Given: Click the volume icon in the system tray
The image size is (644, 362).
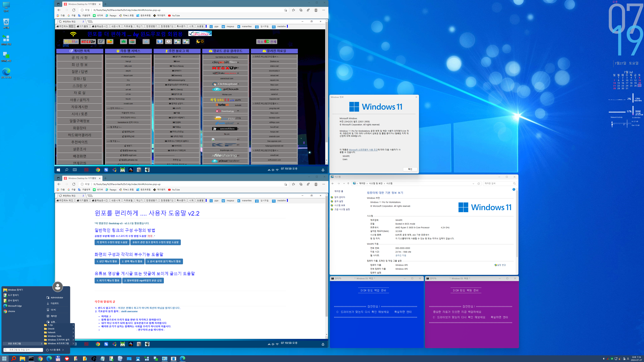Looking at the screenshot, I should (604, 358).
